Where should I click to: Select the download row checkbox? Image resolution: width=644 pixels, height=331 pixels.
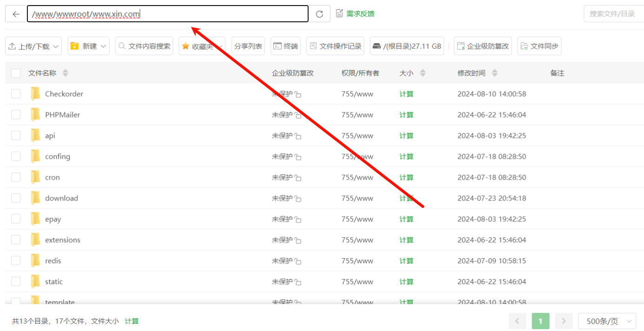tap(16, 198)
